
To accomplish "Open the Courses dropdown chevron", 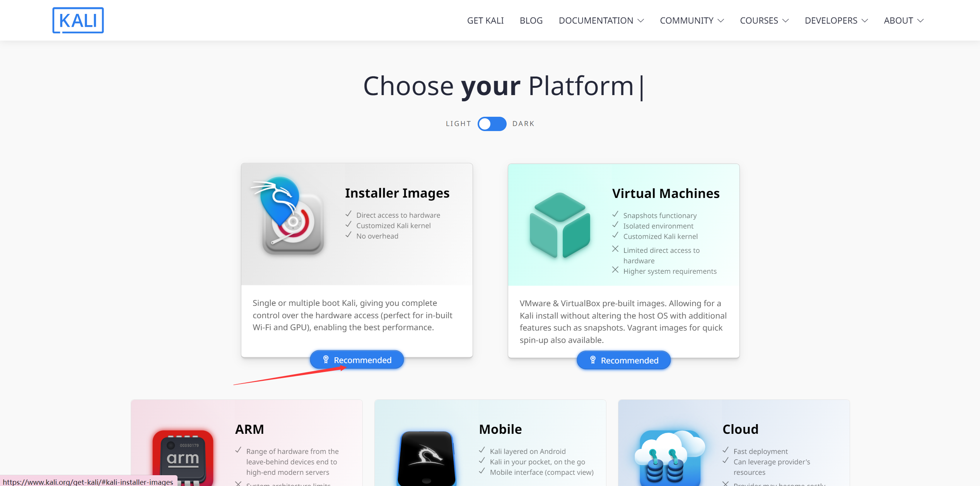I will click(x=785, y=20).
